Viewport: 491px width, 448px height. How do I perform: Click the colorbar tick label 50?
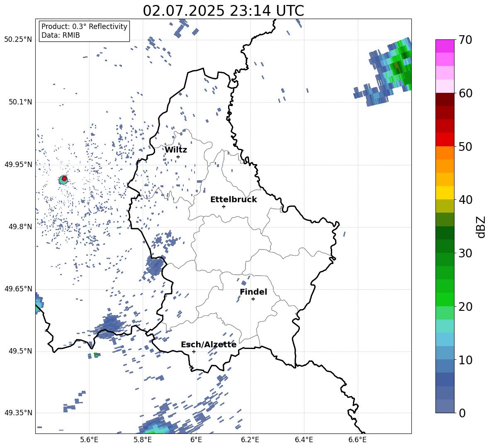[x=465, y=146]
